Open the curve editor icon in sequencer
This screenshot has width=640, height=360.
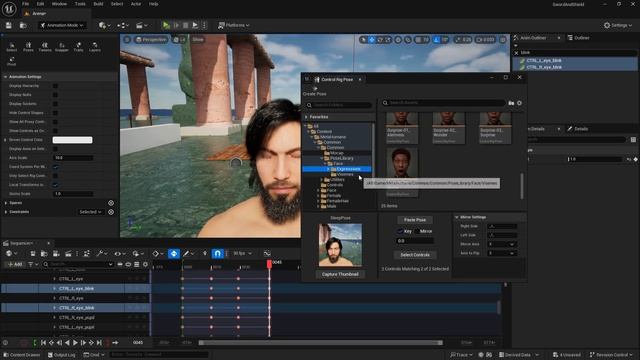coord(267,253)
